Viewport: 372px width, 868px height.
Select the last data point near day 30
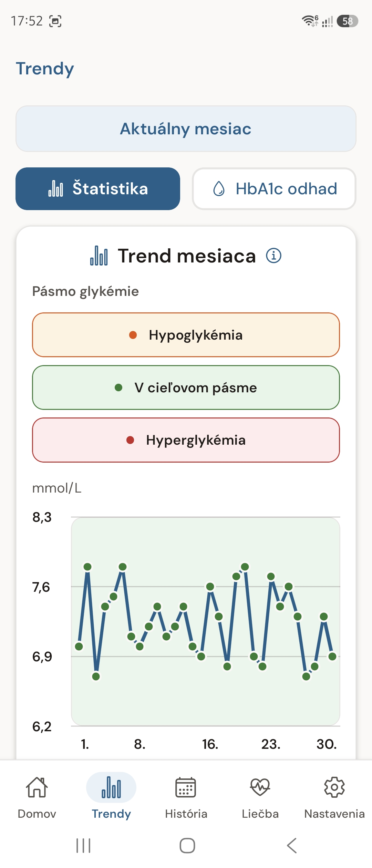332,657
